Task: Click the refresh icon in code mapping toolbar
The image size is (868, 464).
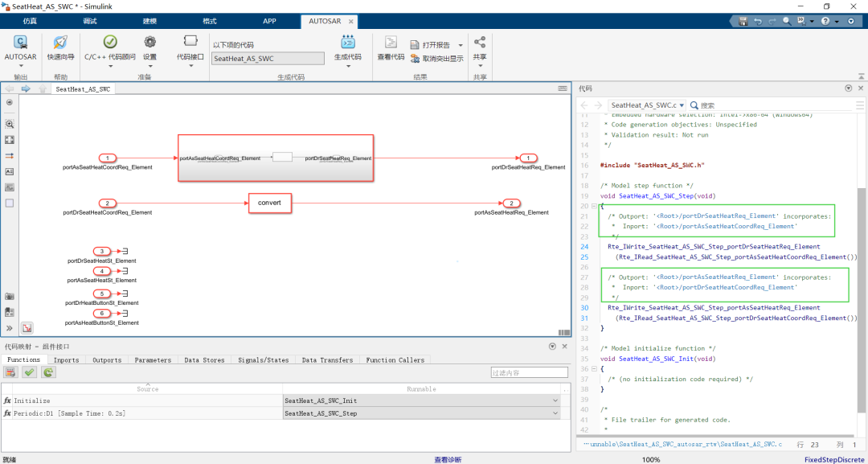Action: 47,372
